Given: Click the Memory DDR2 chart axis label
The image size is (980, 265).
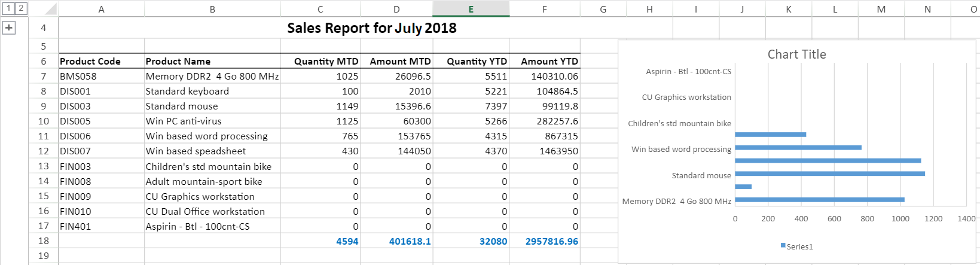Looking at the screenshot, I should click(x=676, y=201).
